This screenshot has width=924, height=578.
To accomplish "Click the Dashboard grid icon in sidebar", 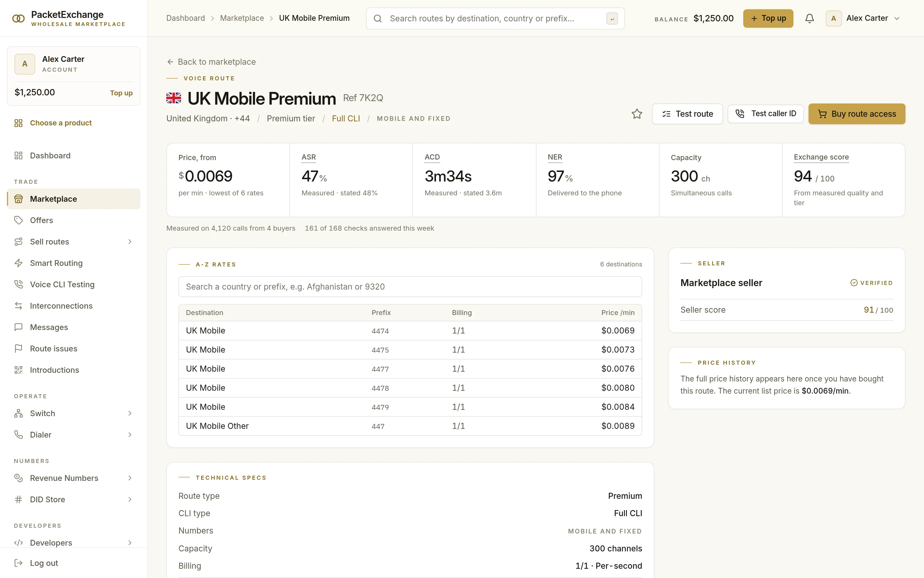I will (18, 155).
